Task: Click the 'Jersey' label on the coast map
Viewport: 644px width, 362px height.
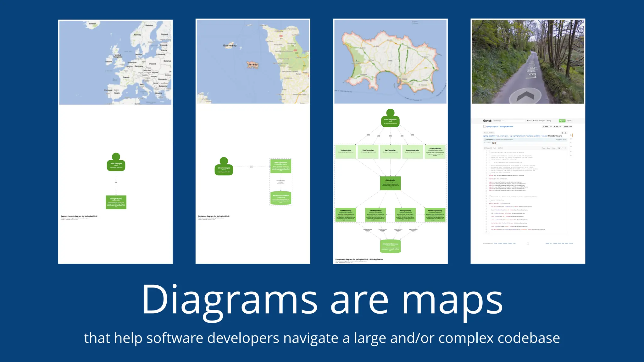Action: tap(253, 65)
